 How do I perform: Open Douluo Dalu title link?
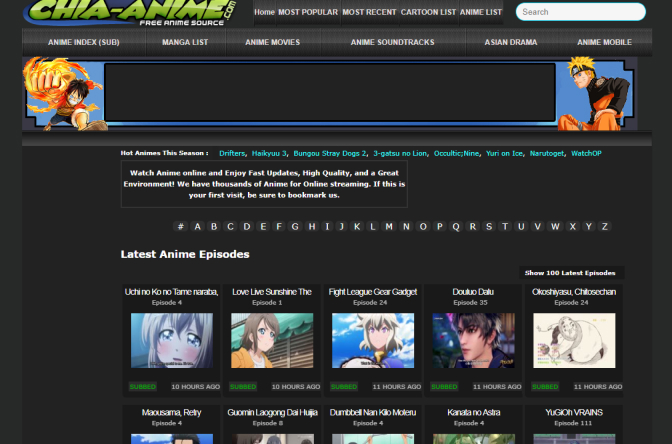(473, 292)
